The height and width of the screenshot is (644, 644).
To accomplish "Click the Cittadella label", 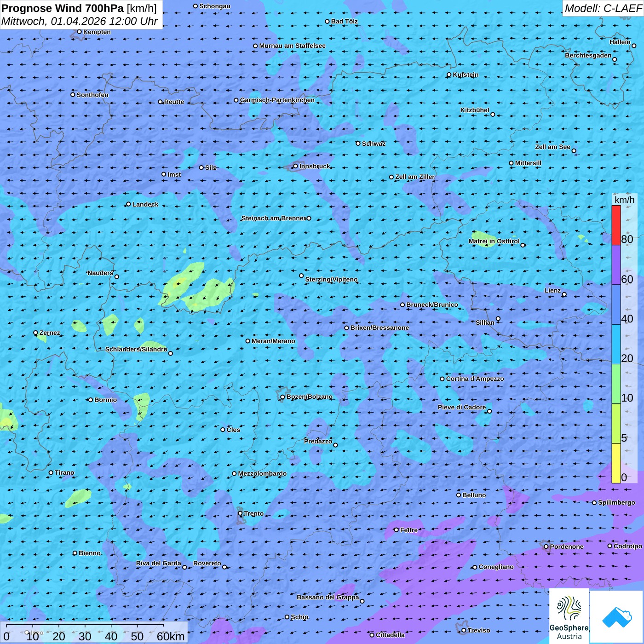I will (390, 635).
